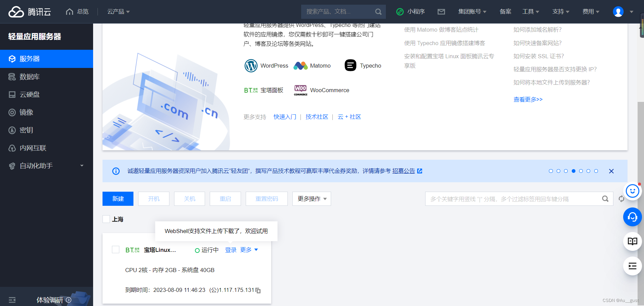Click the Typecho logo icon
The height and width of the screenshot is (306, 644).
(x=350, y=65)
